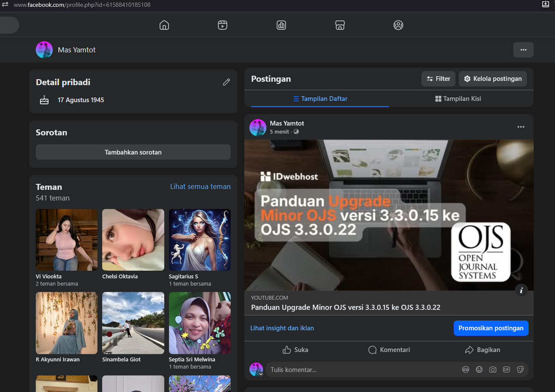Image resolution: width=555 pixels, height=392 pixels.
Task: Open Lihat semua teman link
Action: tap(200, 186)
